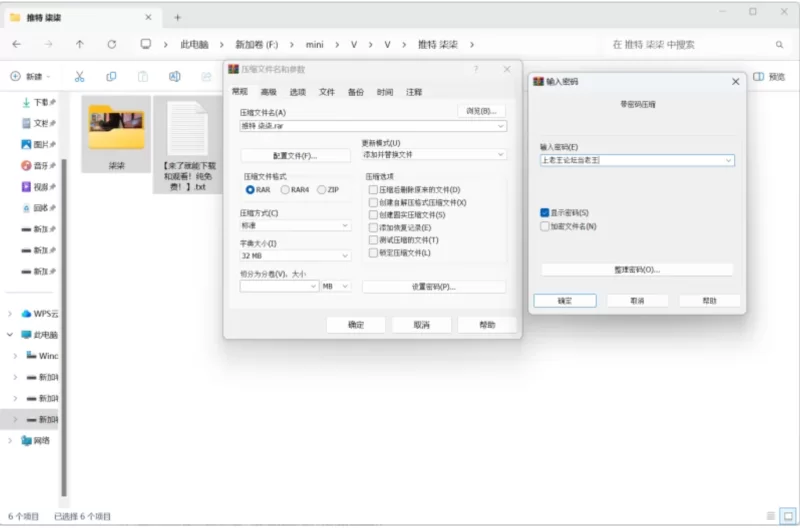The image size is (800, 529).
Task: Open new tab with plus button
Action: pos(178,17)
